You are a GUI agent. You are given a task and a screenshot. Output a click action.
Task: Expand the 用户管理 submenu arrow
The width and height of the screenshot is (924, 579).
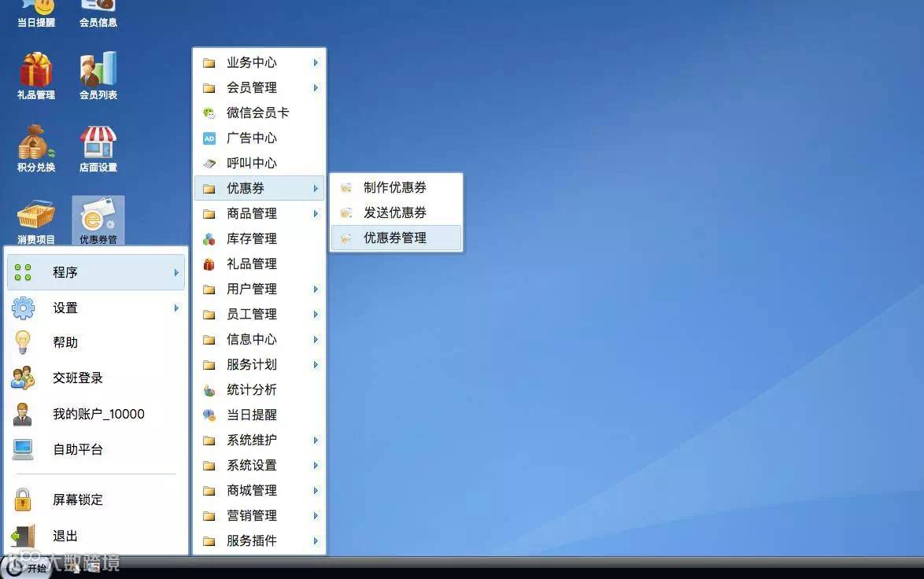click(x=316, y=289)
